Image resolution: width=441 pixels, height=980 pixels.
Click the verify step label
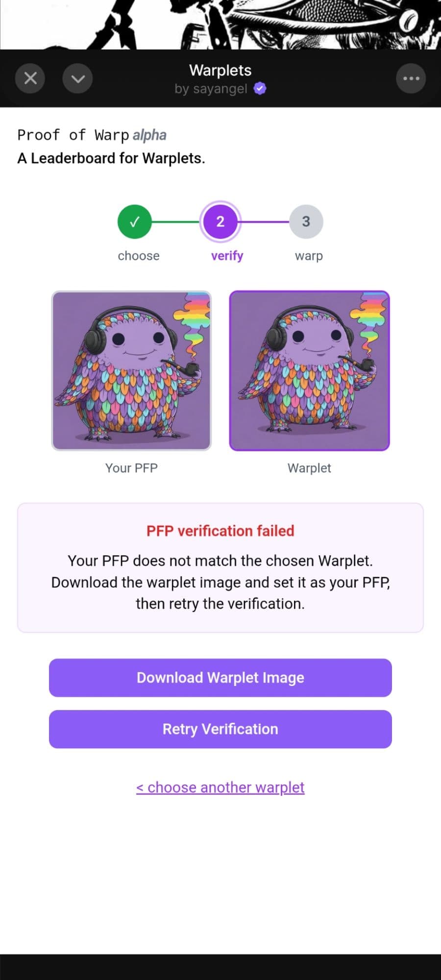point(227,256)
